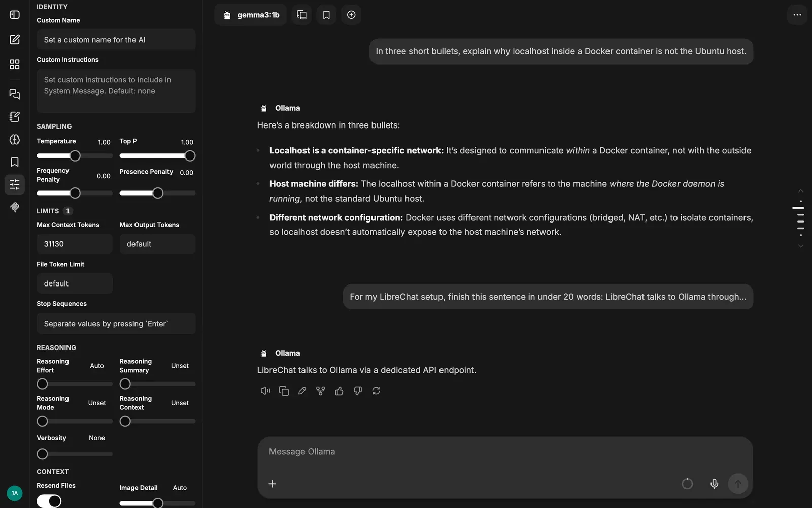Click the Verbosity slider handle
This screenshot has width=812, height=508.
click(x=42, y=454)
